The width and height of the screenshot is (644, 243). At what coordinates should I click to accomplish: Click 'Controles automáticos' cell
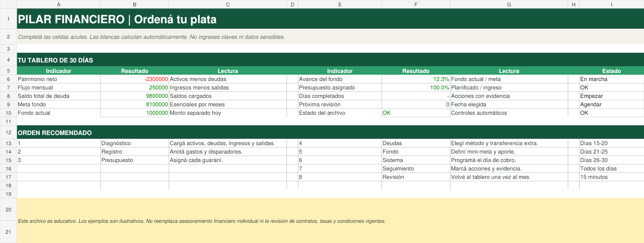tap(509, 113)
